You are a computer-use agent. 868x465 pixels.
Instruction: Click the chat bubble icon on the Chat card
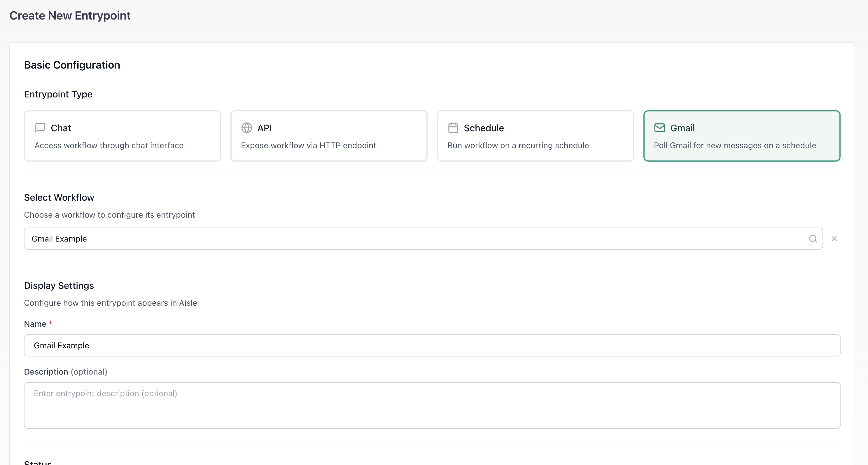coord(40,128)
